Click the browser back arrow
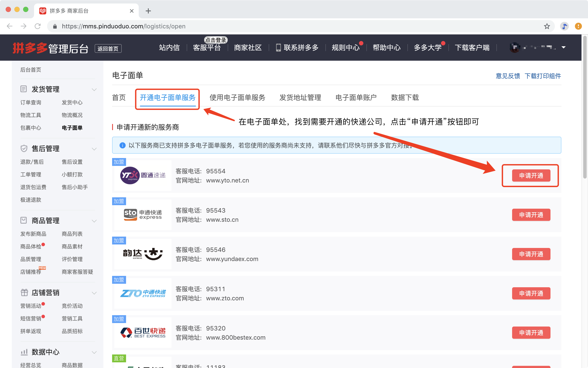 tap(9, 26)
